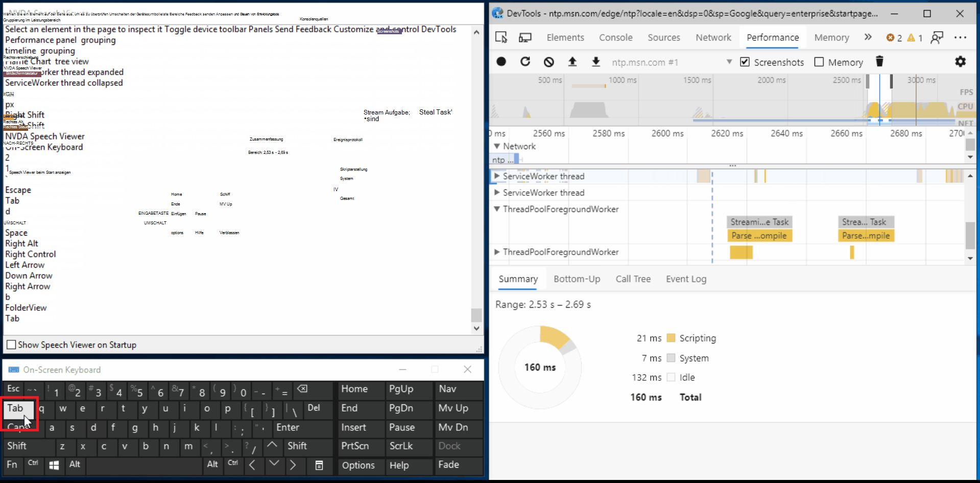Disable the Screenshots checkbox
980x483 pixels.
coord(745,62)
